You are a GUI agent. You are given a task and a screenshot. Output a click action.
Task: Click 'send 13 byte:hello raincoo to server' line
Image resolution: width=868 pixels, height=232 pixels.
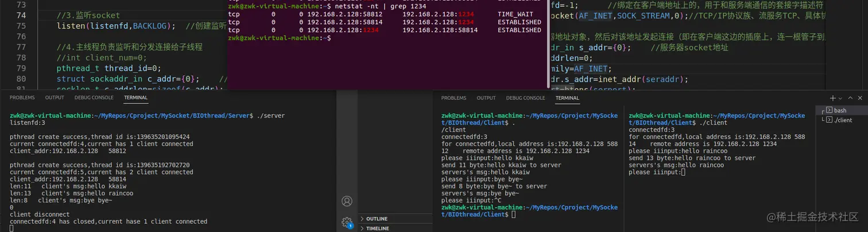(692, 158)
